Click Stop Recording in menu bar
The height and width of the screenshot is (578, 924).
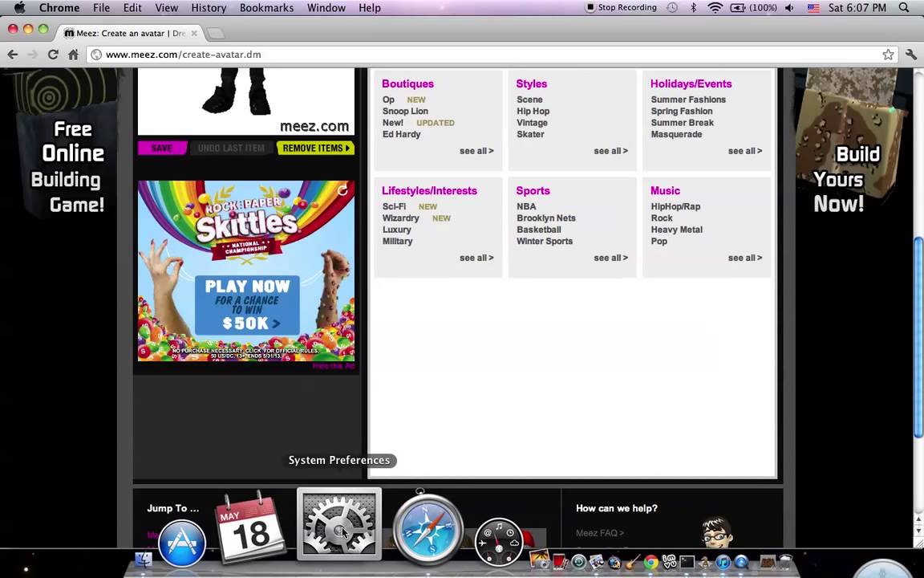coord(621,8)
